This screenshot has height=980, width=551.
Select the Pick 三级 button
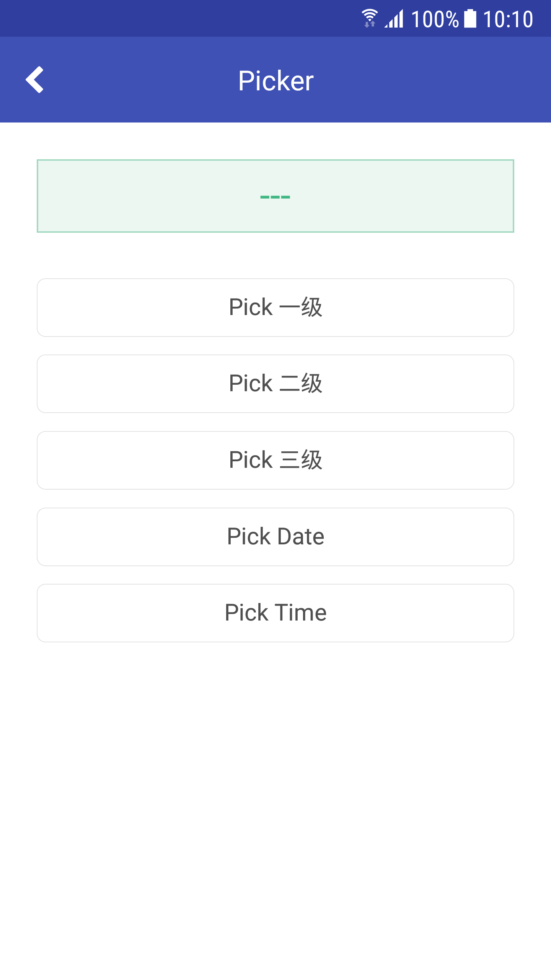tap(275, 460)
